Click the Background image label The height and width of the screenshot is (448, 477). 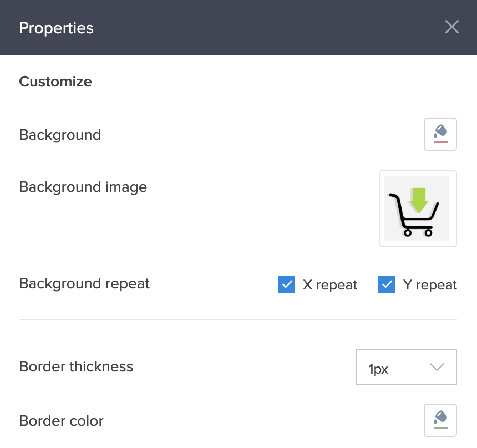coord(83,187)
